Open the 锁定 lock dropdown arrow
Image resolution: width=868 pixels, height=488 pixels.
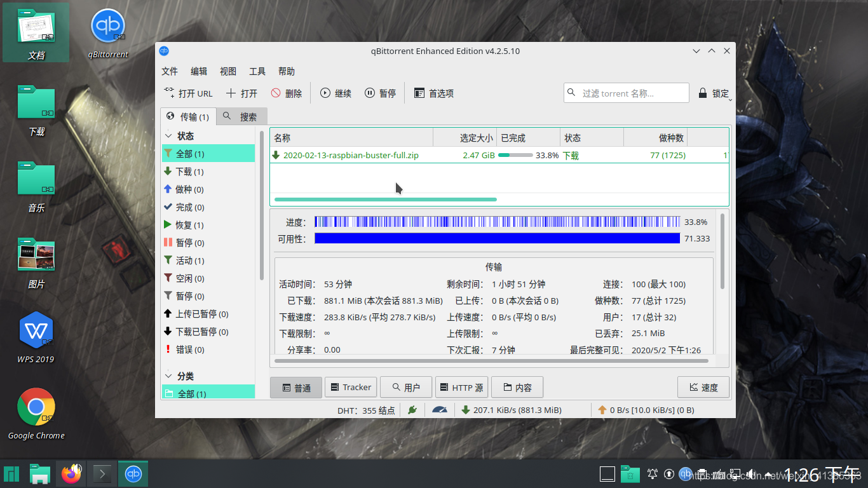tap(731, 99)
